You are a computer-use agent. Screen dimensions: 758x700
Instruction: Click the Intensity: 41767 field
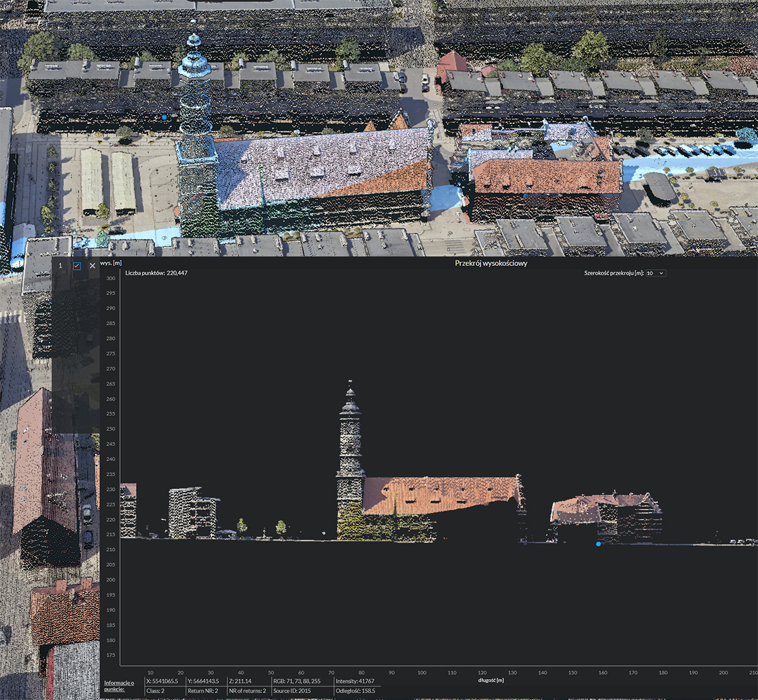[356, 681]
